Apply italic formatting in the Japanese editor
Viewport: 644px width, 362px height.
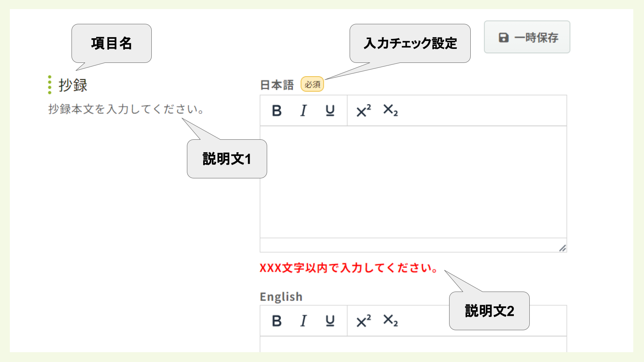click(x=303, y=110)
